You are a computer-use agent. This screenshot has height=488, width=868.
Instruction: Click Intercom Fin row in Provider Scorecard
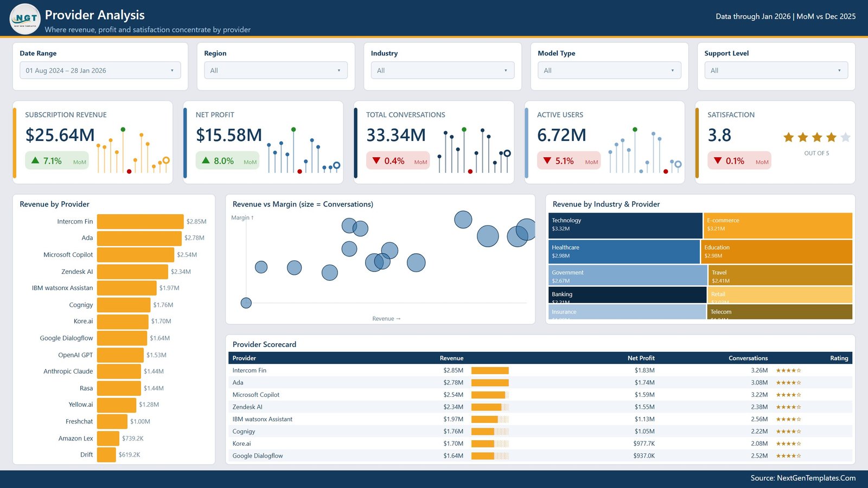(540, 370)
